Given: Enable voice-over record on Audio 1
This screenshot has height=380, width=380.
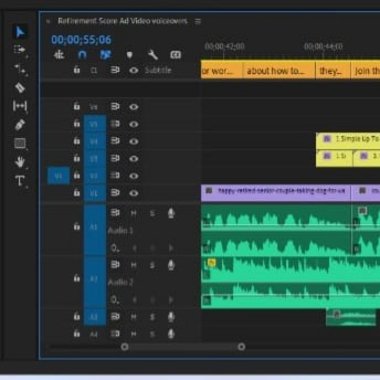Looking at the screenshot, I should click(171, 213).
